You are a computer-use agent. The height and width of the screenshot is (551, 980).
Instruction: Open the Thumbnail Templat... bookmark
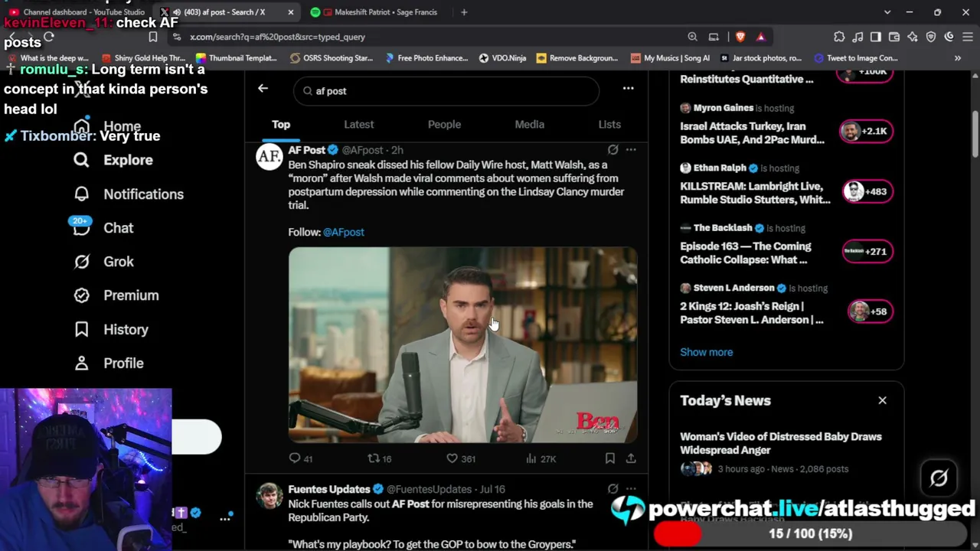[x=237, y=58]
